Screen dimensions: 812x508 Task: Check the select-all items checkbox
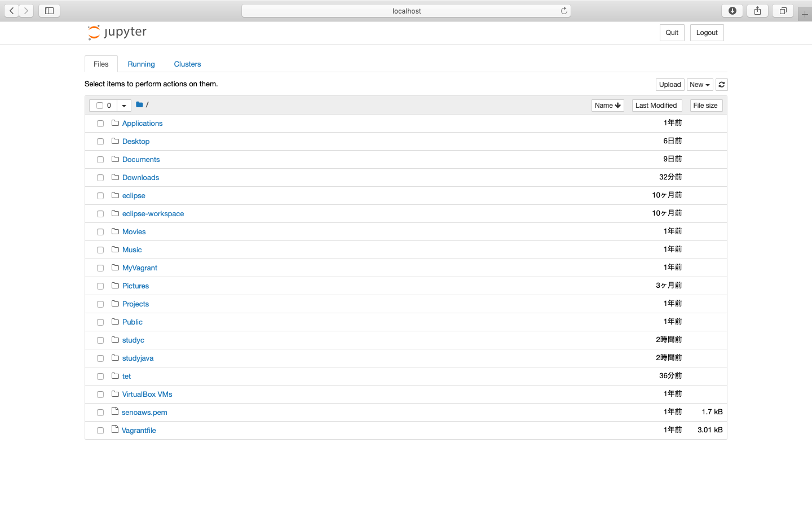pyautogui.click(x=100, y=106)
